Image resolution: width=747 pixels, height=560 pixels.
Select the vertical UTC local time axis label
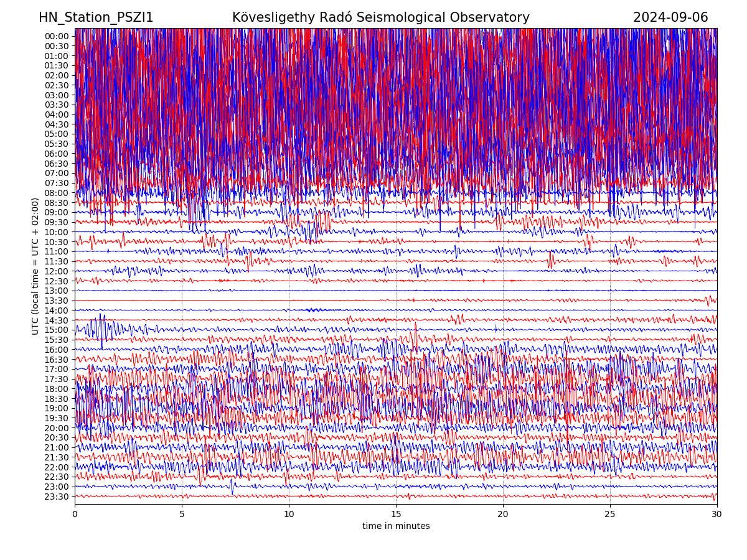point(35,266)
